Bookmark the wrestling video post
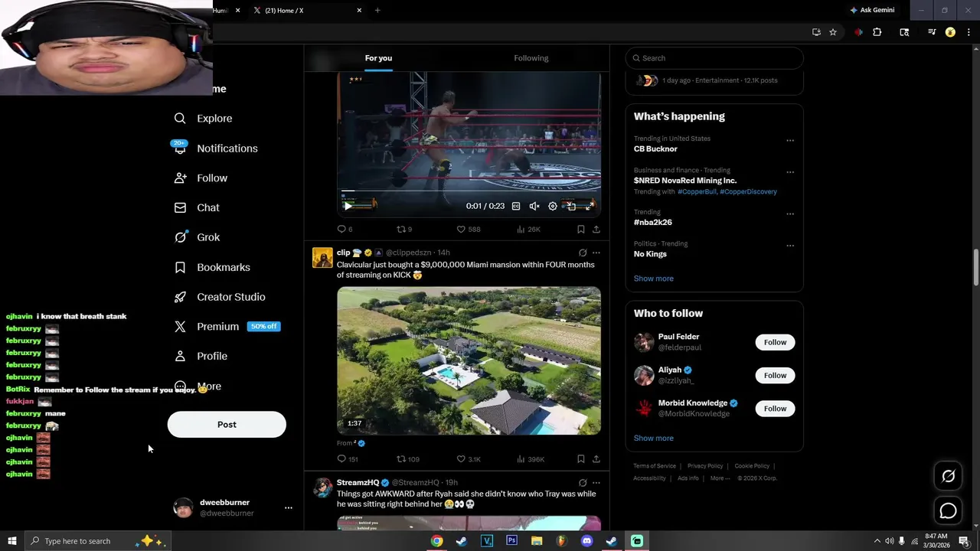Image resolution: width=980 pixels, height=551 pixels. tap(581, 229)
